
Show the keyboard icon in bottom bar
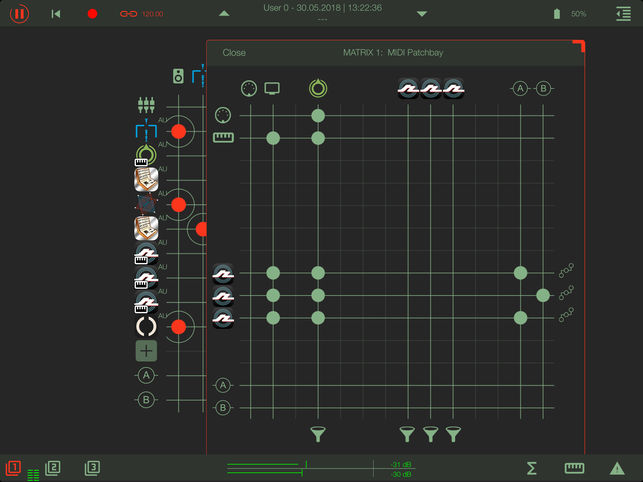tap(574, 468)
